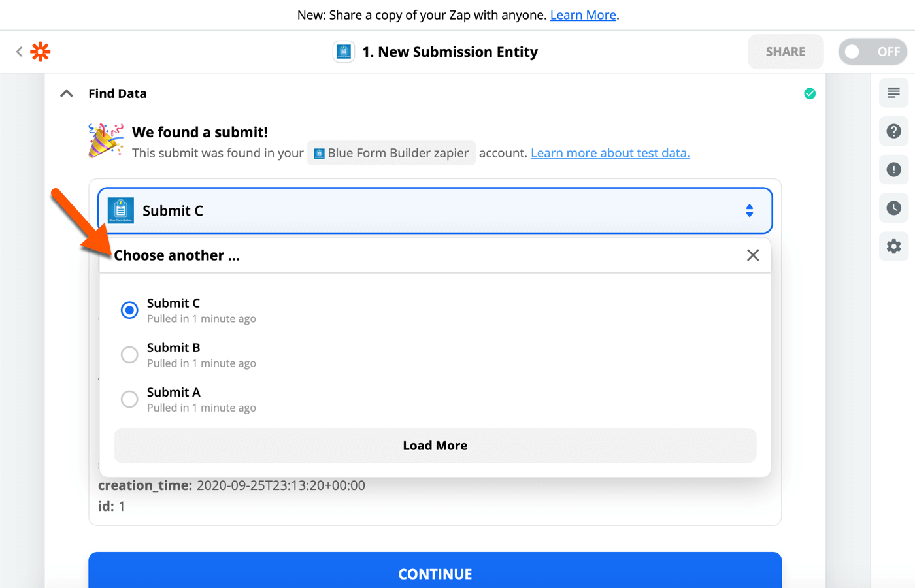Open the Zap settings gear icon
915x588 pixels.
pos(894,246)
